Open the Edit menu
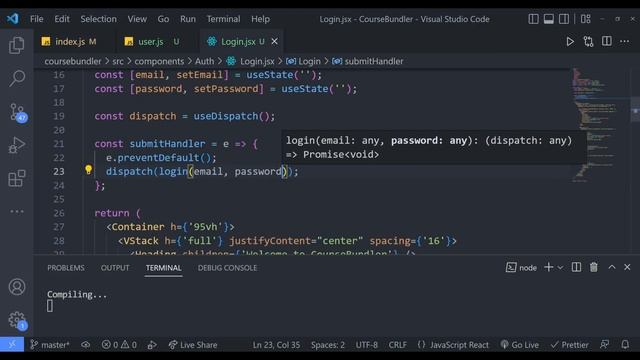The width and height of the screenshot is (640, 360). click(x=62, y=19)
